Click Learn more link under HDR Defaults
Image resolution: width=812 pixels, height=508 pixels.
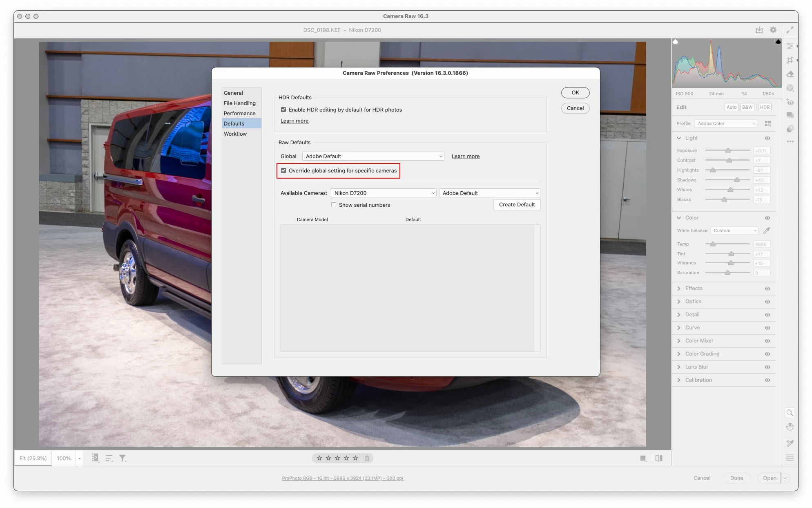pos(294,121)
